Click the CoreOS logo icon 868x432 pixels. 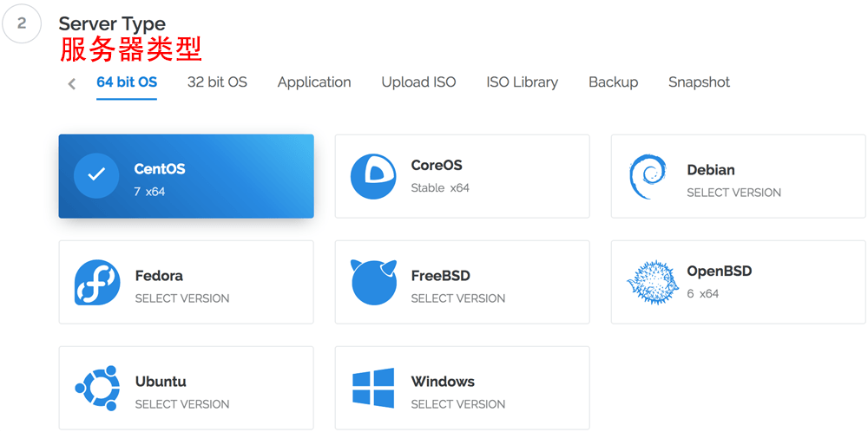[373, 176]
